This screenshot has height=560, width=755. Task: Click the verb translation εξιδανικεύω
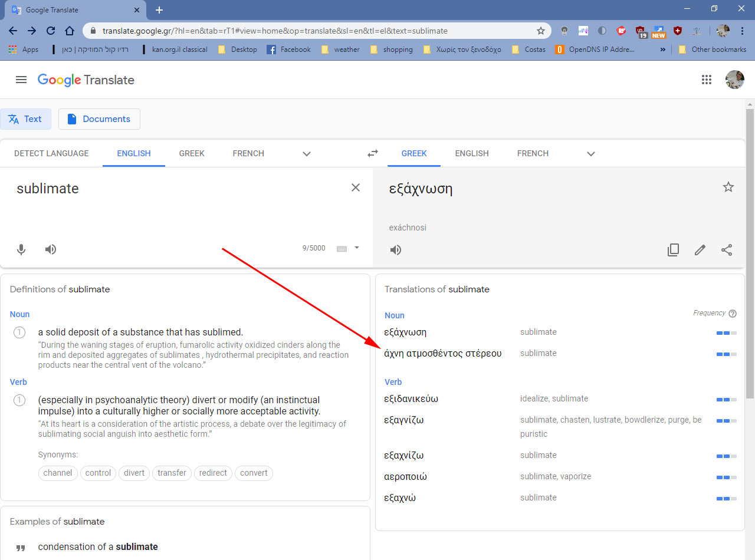coord(411,398)
